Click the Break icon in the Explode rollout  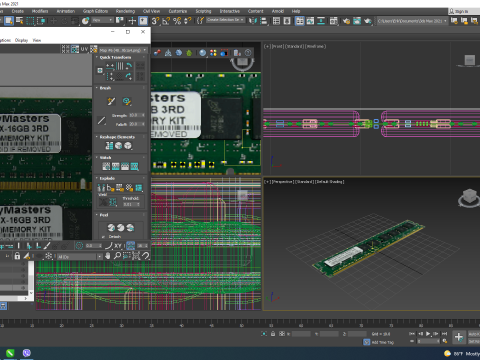click(101, 188)
